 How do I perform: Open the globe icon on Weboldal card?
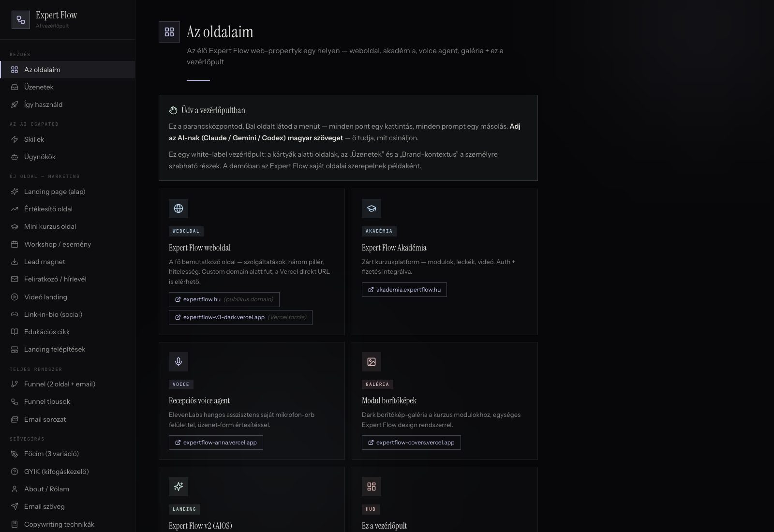point(179,208)
